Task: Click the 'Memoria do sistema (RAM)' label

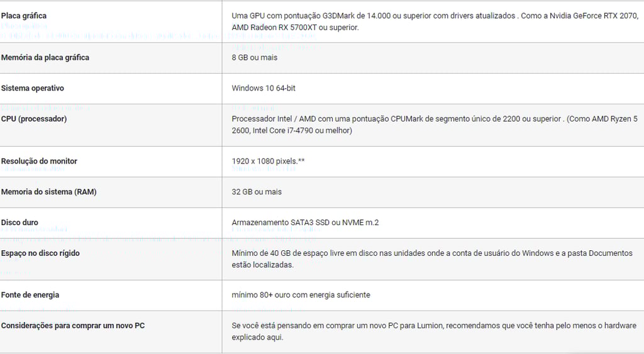Action: point(48,192)
